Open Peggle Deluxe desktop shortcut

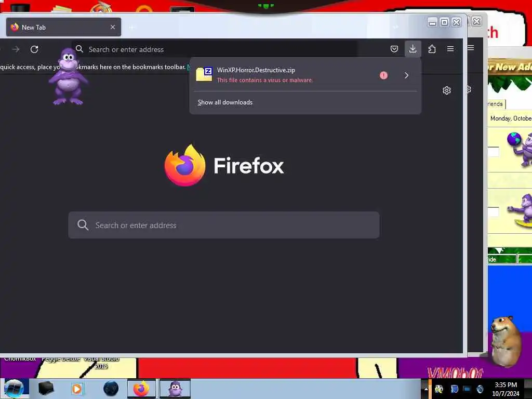[61, 358]
